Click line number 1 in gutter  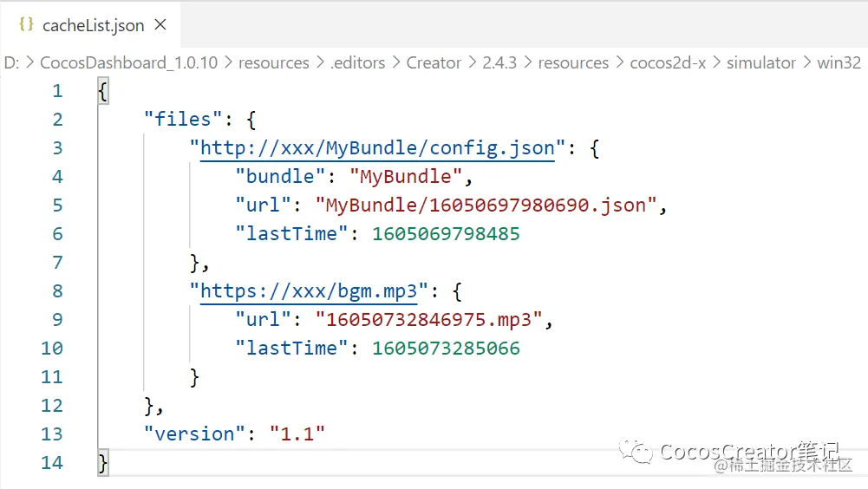(x=57, y=91)
